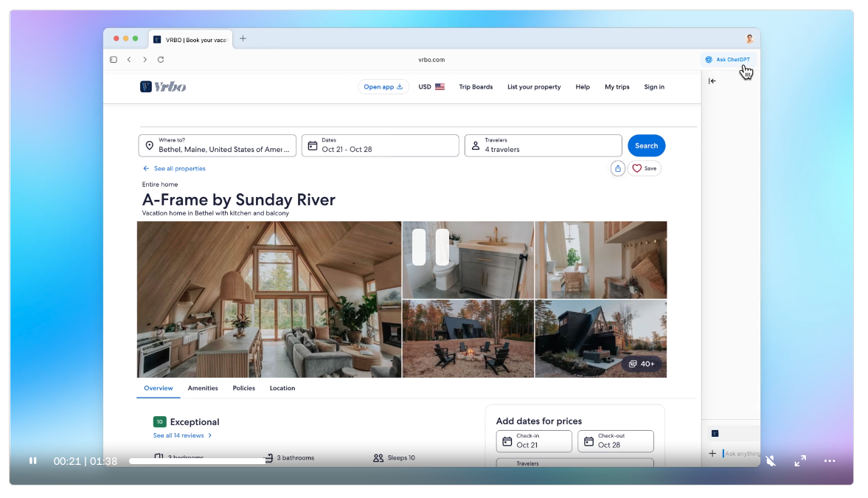The image size is (868, 498).
Task: Click the Vrbo logo
Action: coord(163,87)
